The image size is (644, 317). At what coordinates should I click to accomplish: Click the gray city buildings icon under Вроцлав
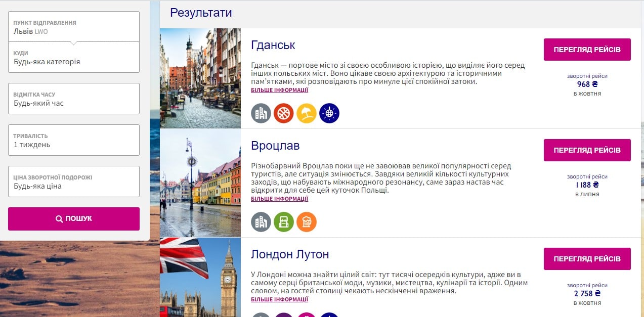point(261,222)
